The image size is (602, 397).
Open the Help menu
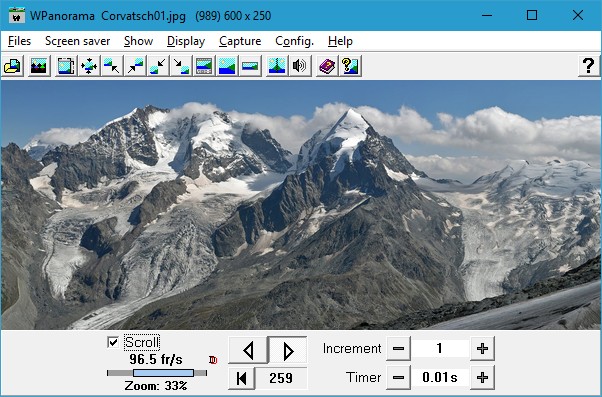(x=340, y=41)
